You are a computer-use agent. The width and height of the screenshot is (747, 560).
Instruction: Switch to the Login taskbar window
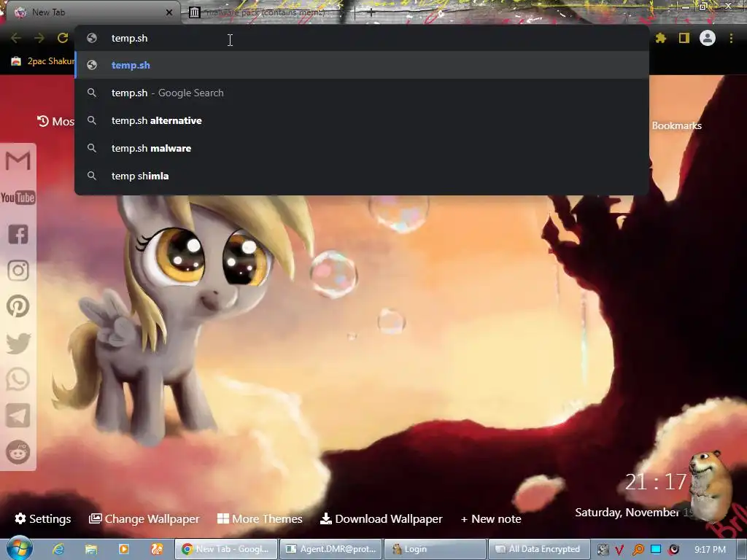click(435, 549)
